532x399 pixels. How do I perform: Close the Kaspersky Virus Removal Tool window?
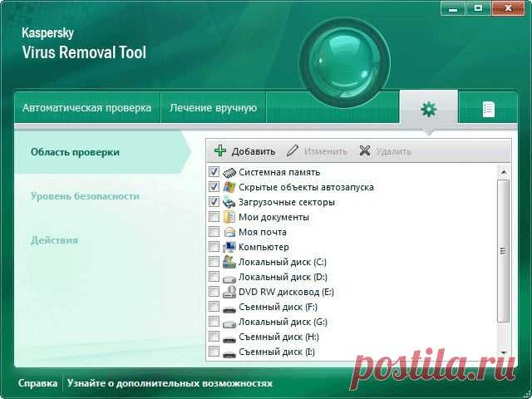tap(508, 8)
